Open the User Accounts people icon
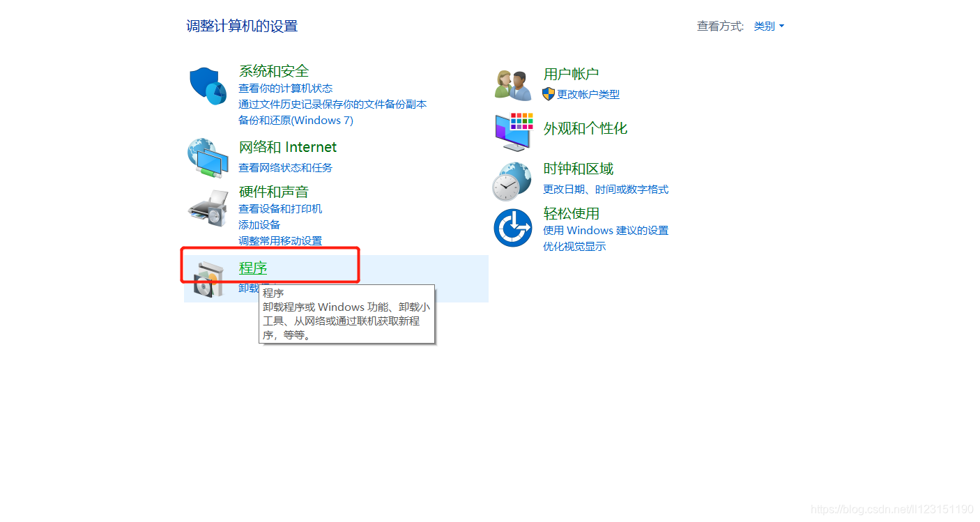980x522 pixels. [513, 86]
